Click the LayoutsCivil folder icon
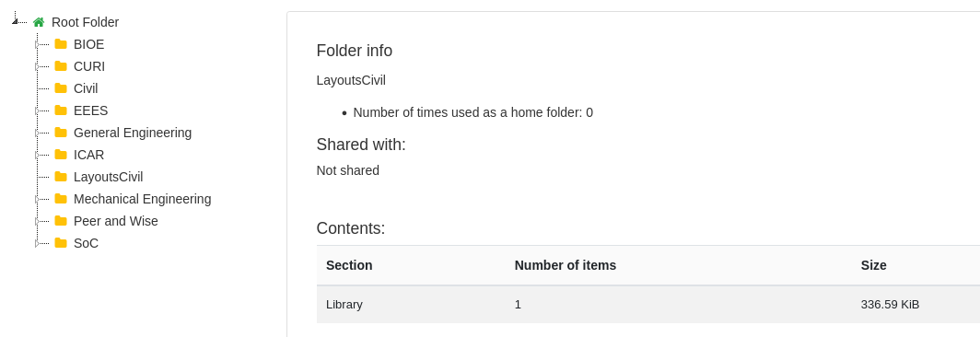The height and width of the screenshot is (337, 980). [x=61, y=176]
